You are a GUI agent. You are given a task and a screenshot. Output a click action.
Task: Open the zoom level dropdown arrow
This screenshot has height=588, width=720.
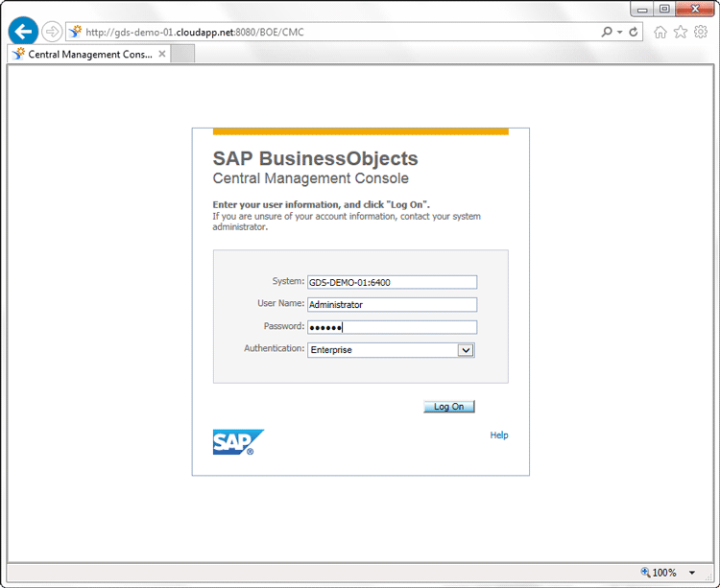pyautogui.click(x=691, y=573)
